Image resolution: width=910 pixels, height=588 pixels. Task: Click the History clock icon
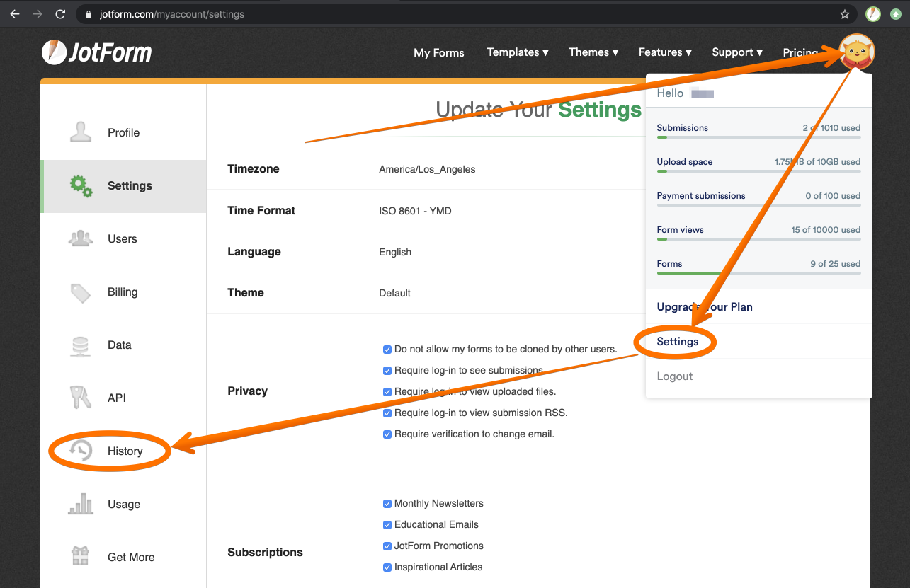pos(81,451)
